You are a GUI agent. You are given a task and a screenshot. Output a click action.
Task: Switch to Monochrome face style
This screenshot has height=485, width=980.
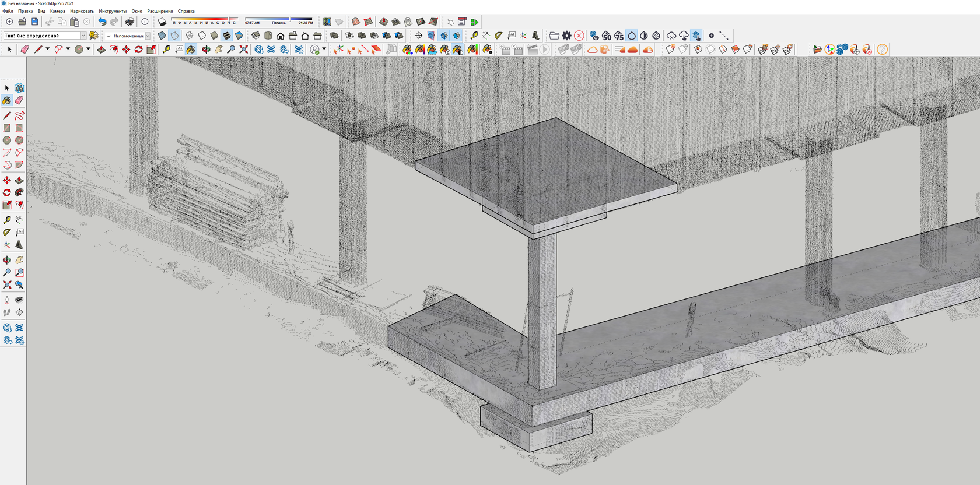click(239, 36)
